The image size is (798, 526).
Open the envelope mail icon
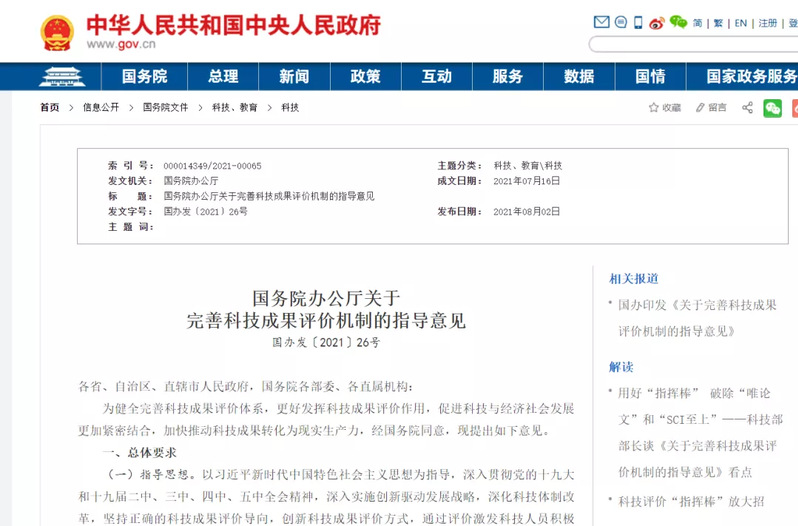click(602, 22)
